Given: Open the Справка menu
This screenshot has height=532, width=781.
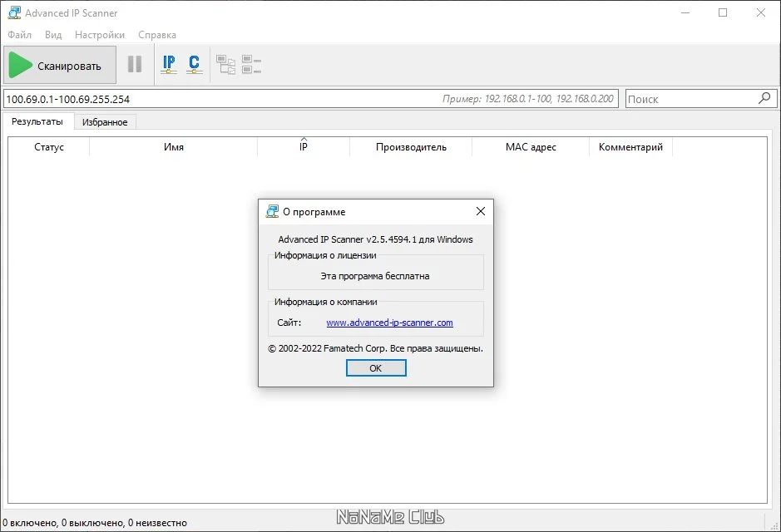Looking at the screenshot, I should pos(157,35).
